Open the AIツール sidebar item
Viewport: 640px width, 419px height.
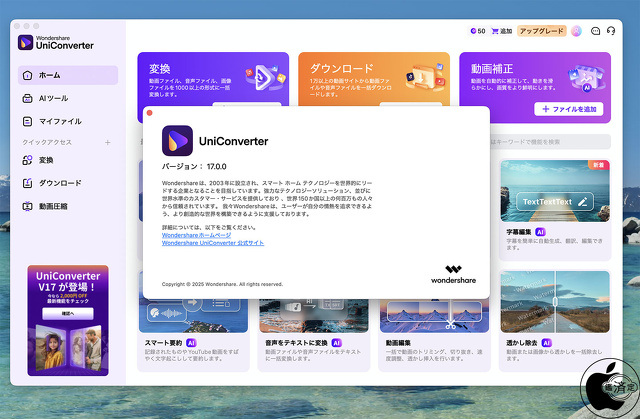tap(54, 98)
